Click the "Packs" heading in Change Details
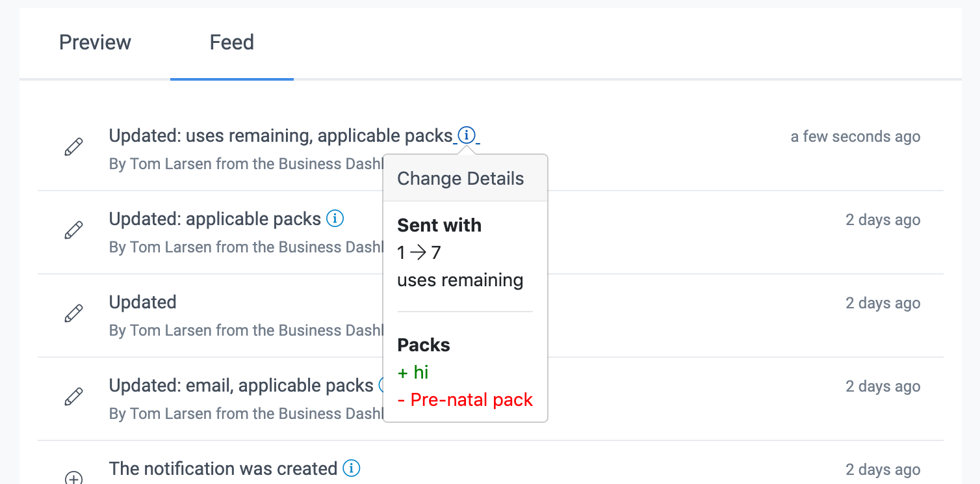The height and width of the screenshot is (484, 980). (x=424, y=345)
